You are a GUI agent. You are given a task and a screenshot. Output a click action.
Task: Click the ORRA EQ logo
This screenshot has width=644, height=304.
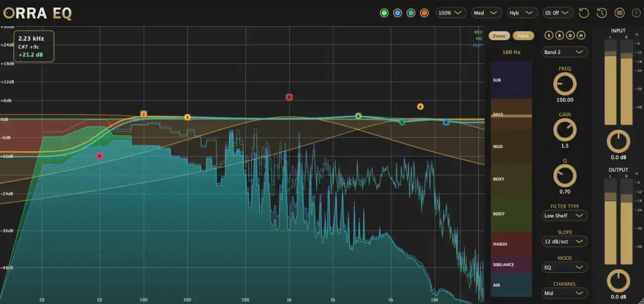(x=37, y=13)
